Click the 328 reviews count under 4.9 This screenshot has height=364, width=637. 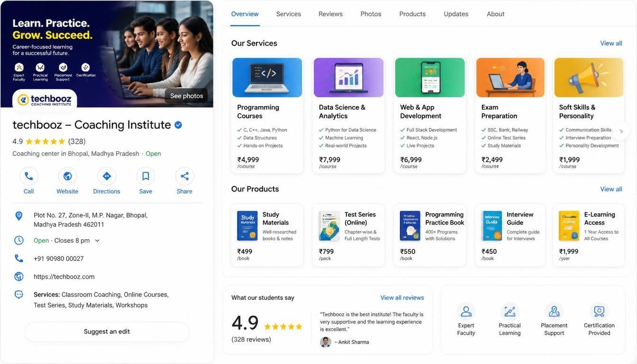pos(251,339)
